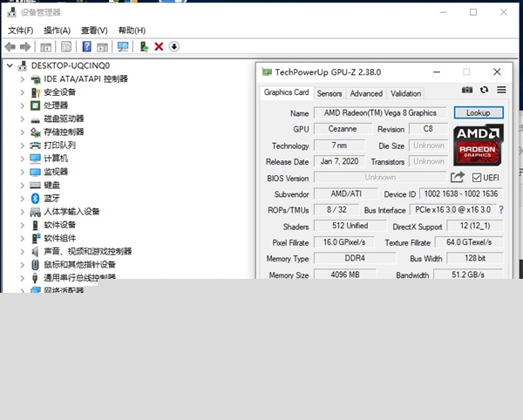Expand IDE ATA/ATAPI 控制器 node
This screenshot has height=420, width=523.
[x=23, y=79]
